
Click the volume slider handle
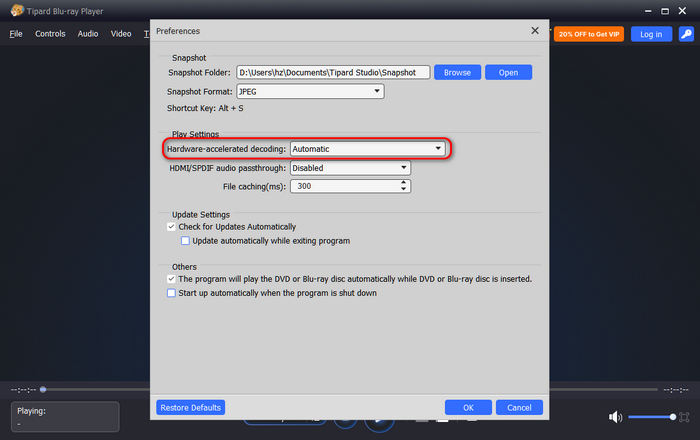point(672,417)
